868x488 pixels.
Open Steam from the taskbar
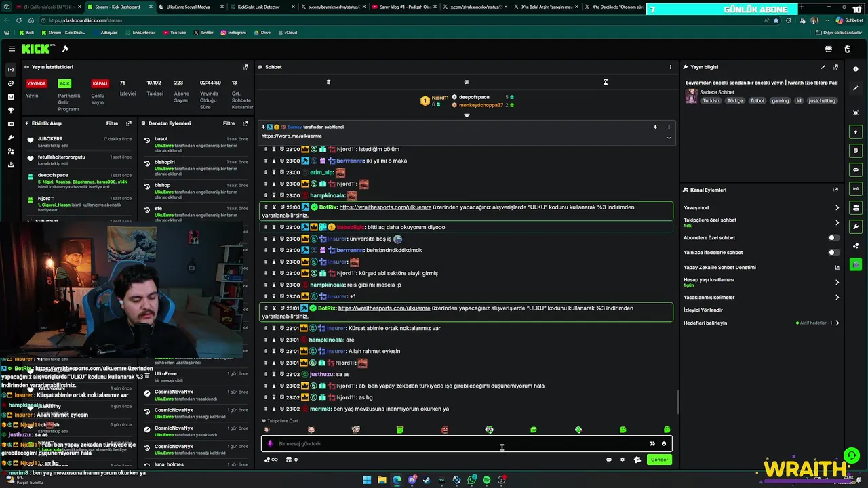coord(427,480)
